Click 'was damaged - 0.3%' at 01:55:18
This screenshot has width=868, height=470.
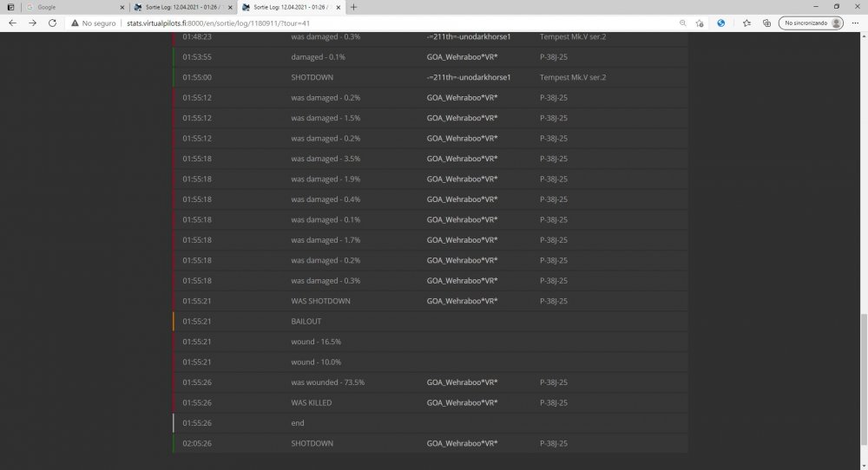(x=325, y=280)
